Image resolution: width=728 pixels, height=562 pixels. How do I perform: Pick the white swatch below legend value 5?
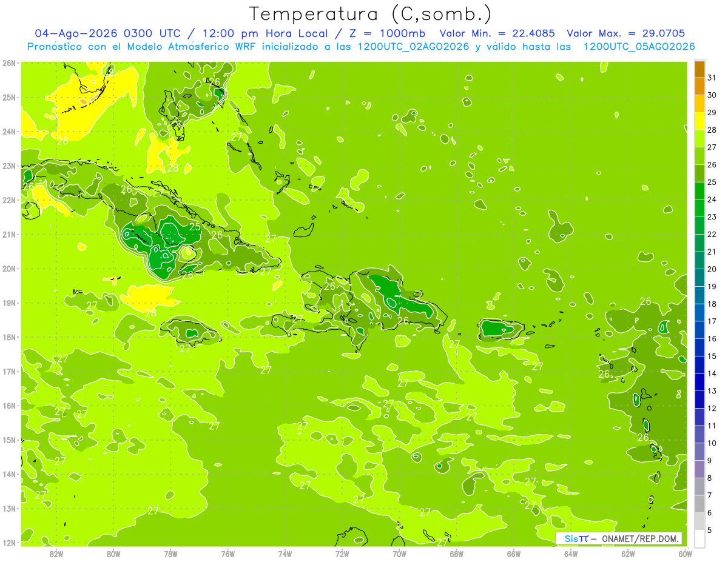699,538
